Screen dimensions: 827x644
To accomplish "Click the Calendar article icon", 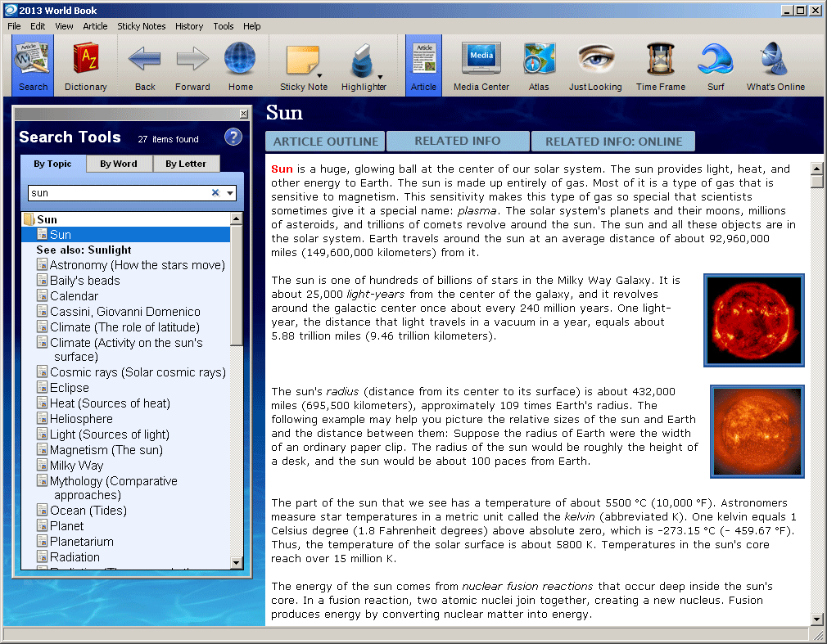I will (x=43, y=295).
